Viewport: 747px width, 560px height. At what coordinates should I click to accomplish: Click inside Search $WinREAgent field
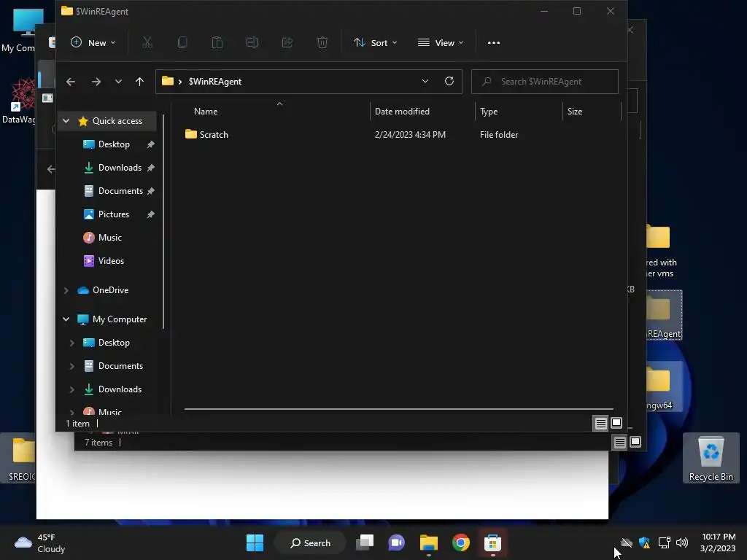[x=544, y=82]
